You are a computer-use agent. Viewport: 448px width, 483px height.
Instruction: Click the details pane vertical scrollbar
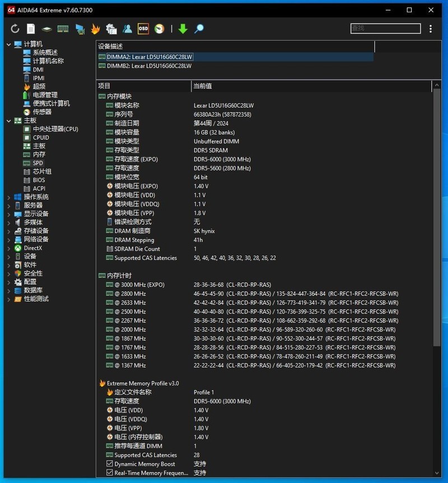437,224
